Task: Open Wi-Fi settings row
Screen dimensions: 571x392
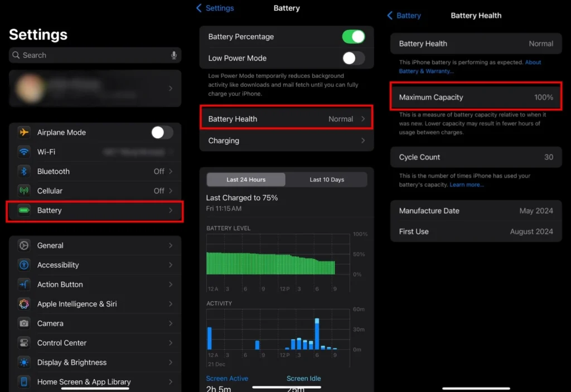Action: 95,152
